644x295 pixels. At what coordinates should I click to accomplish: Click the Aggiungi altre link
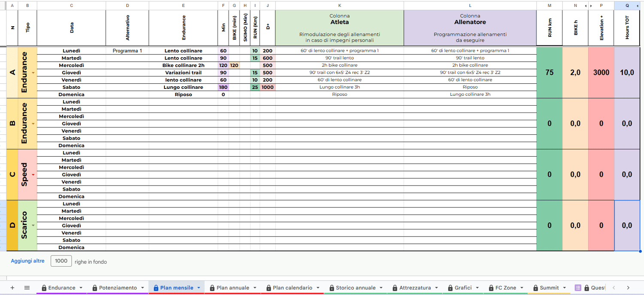[x=27, y=261]
